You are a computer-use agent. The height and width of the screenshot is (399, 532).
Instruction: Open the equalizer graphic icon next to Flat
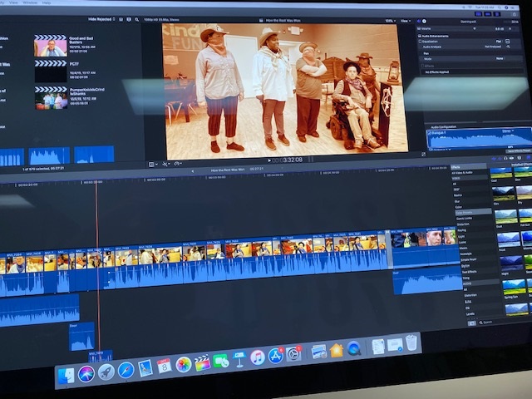pos(508,42)
